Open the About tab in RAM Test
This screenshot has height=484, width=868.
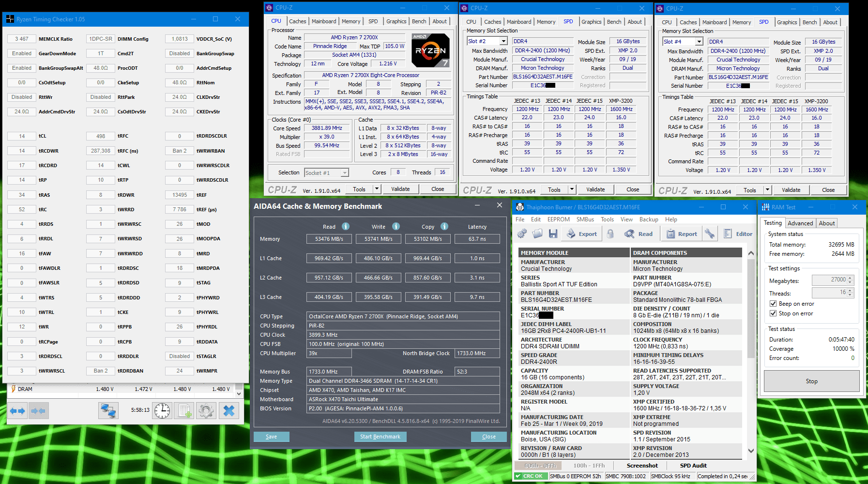coord(827,223)
